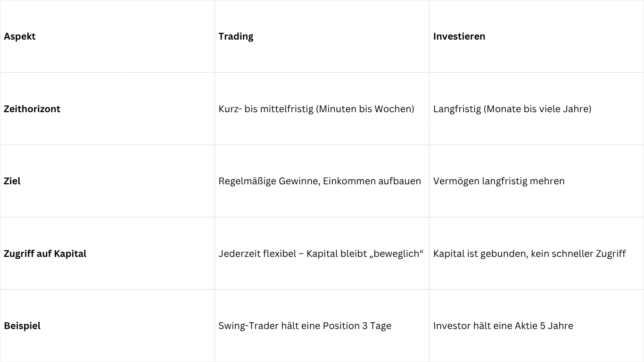Click the "Langfristig (Monate bis viele Jahre)" cell
The height and width of the screenshot is (362, 644).
pyautogui.click(x=512, y=109)
